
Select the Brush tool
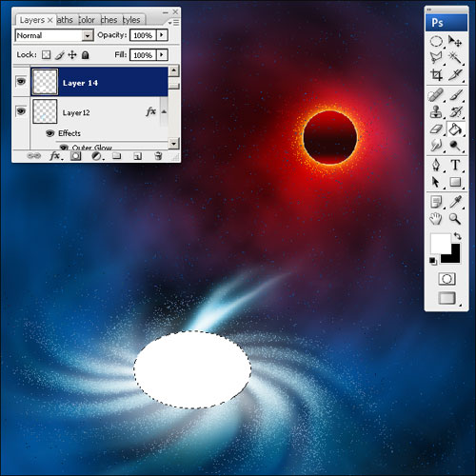(x=455, y=95)
